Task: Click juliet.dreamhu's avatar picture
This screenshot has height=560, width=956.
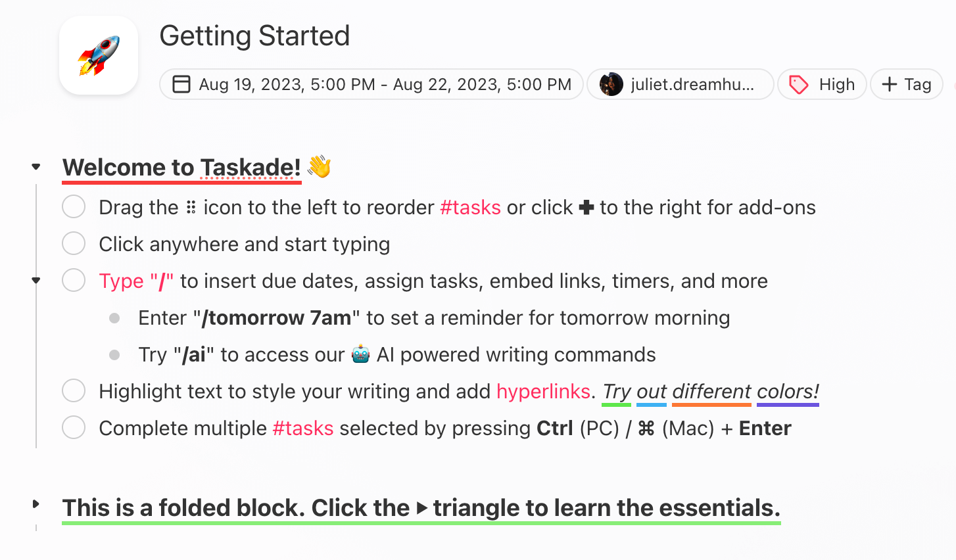Action: 611,84
